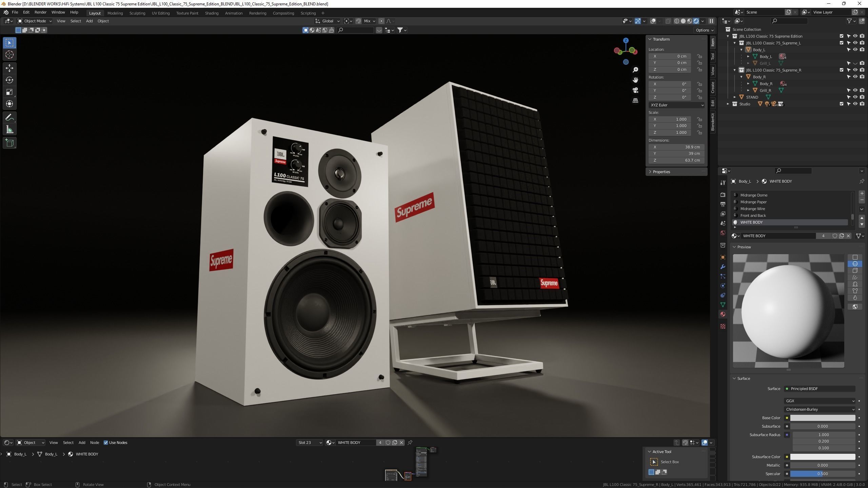Open Slot 23 material slot dropdown
Image resolution: width=868 pixels, height=488 pixels.
[309, 443]
